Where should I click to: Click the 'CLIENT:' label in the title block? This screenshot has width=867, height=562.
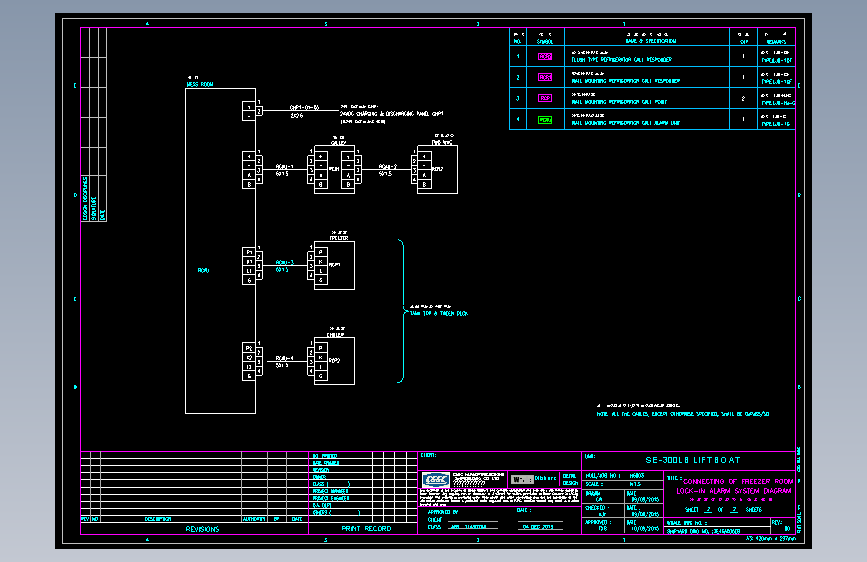(428, 455)
